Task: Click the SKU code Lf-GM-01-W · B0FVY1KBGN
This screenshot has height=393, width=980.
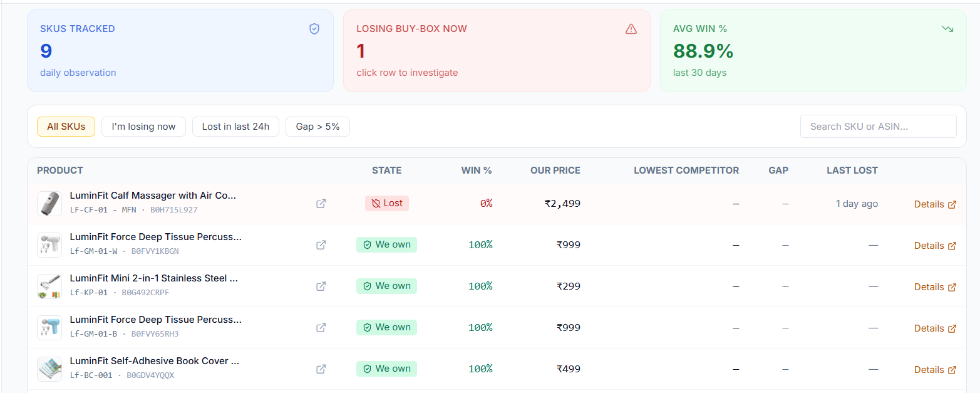Action: pyautogui.click(x=124, y=251)
